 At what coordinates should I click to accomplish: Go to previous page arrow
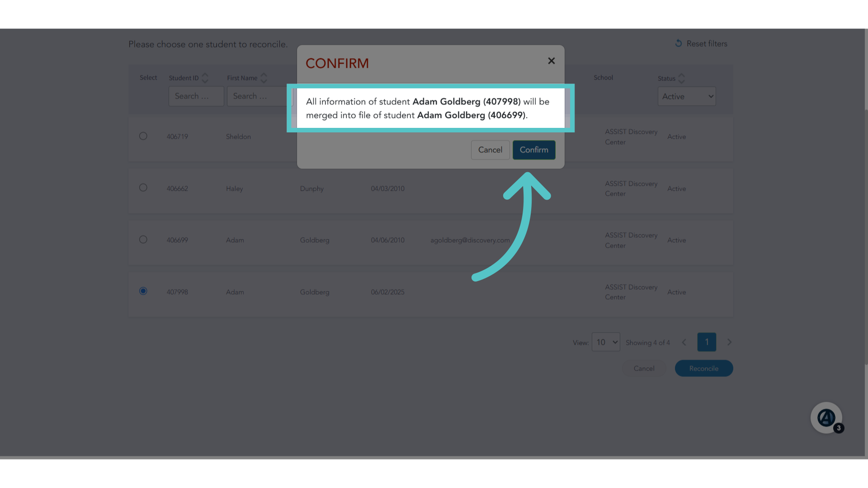(684, 343)
